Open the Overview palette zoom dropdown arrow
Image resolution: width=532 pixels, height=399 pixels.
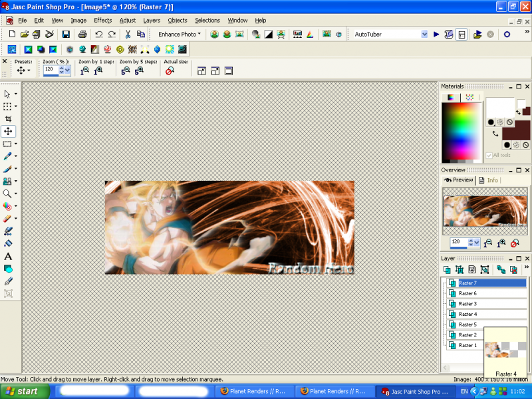[477, 243]
